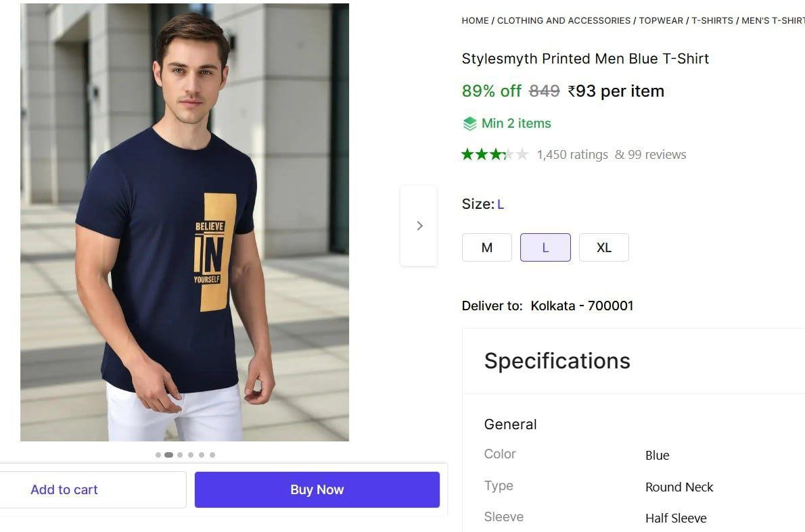The image size is (805, 532).
Task: Add the T-shirt to cart
Action: pyautogui.click(x=64, y=490)
